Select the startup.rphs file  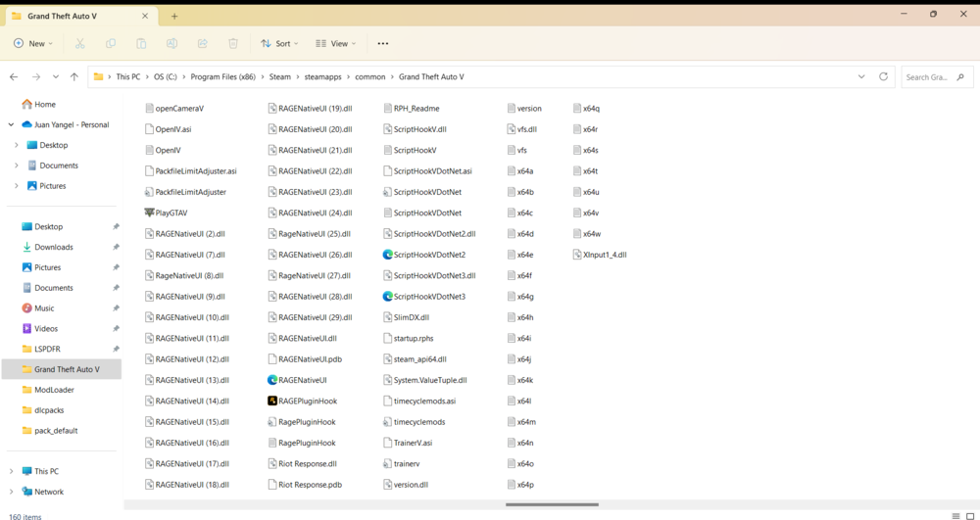pyautogui.click(x=408, y=339)
